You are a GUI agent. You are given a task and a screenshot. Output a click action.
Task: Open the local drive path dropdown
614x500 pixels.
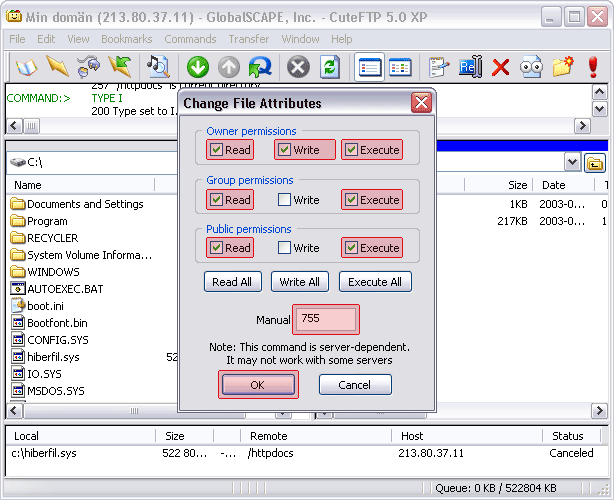point(572,162)
